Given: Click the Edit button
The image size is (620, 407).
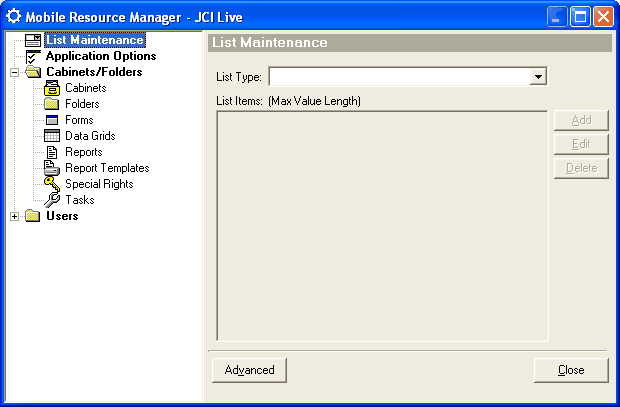Looking at the screenshot, I should pyautogui.click(x=581, y=144).
